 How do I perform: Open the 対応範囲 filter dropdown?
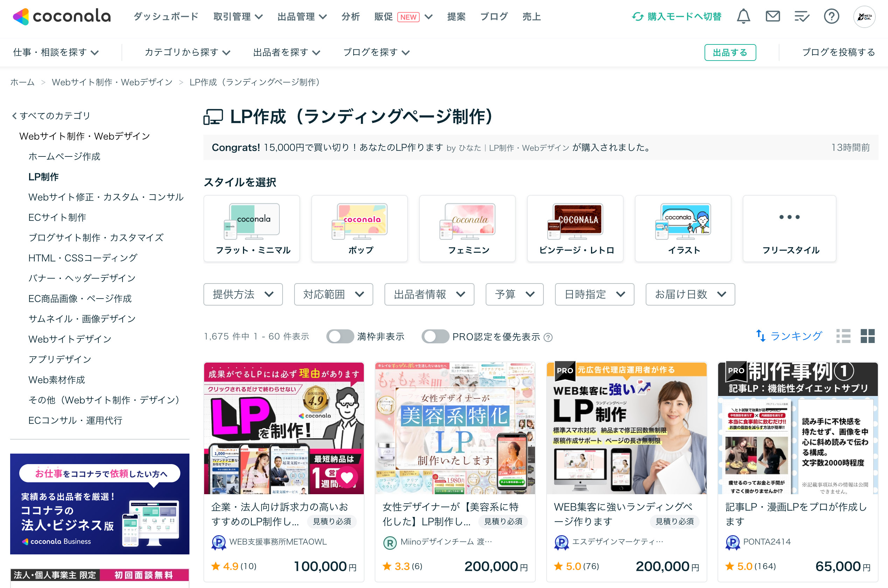[x=333, y=294]
